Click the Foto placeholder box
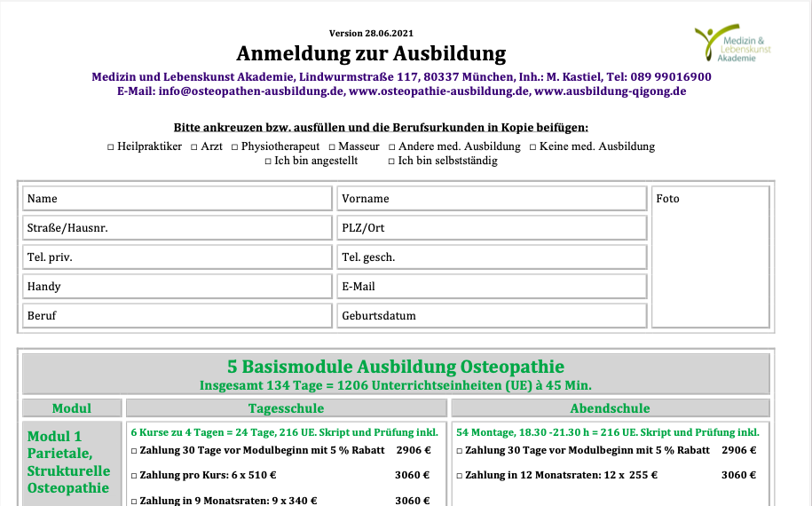This screenshot has width=812, height=506. [x=711, y=257]
